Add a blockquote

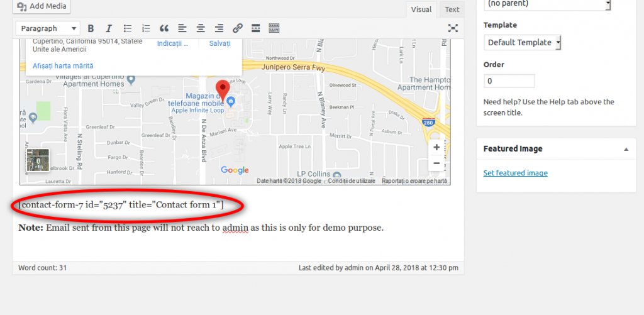pyautogui.click(x=164, y=28)
